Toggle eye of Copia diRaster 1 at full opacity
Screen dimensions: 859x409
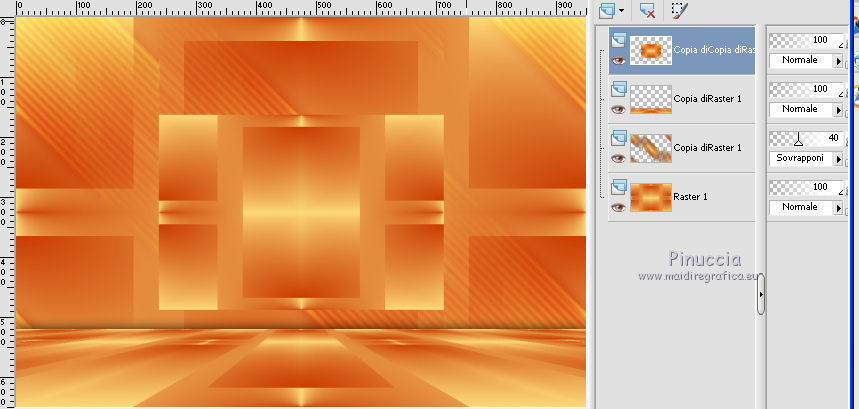click(619, 109)
